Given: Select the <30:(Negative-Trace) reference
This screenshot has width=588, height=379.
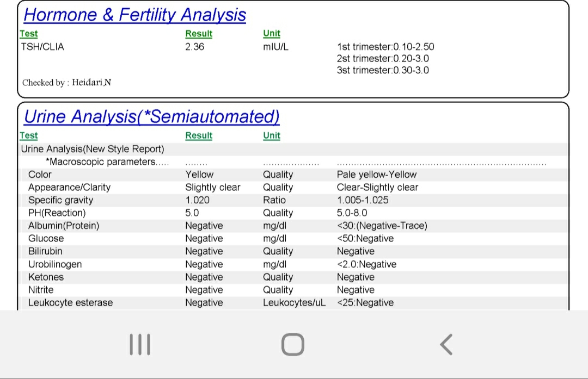Looking at the screenshot, I should 382,226.
